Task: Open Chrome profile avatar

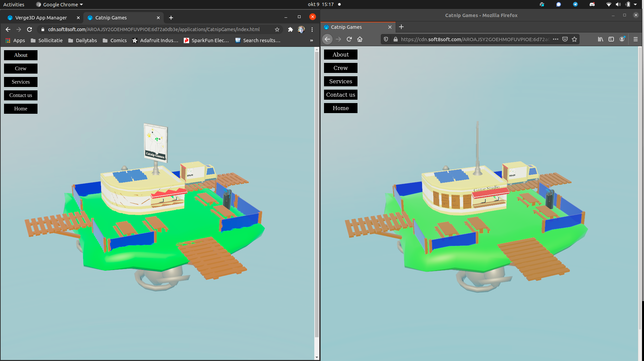Action: tap(301, 29)
